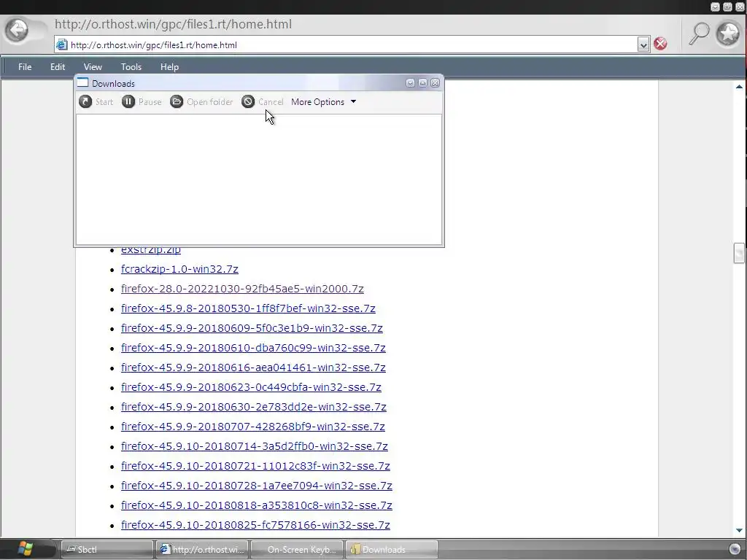747x560 pixels.
Task: Click the page scrollbar up arrow
Action: tap(739, 87)
